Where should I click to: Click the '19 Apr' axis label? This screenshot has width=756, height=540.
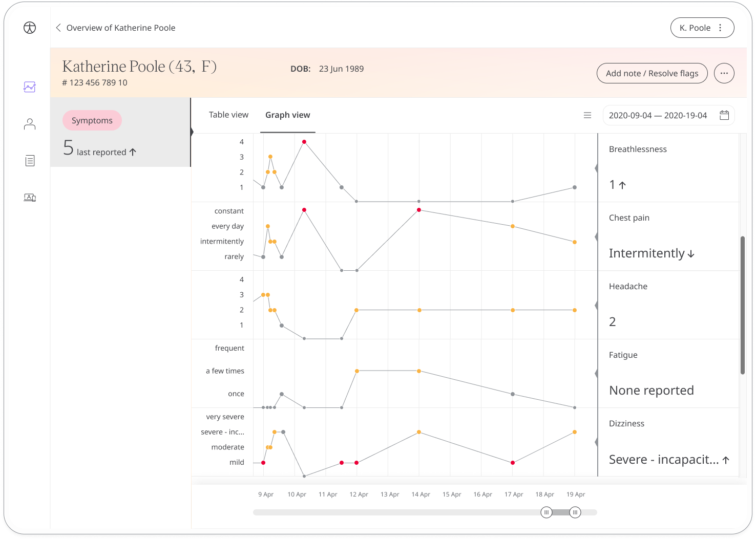[576, 494]
